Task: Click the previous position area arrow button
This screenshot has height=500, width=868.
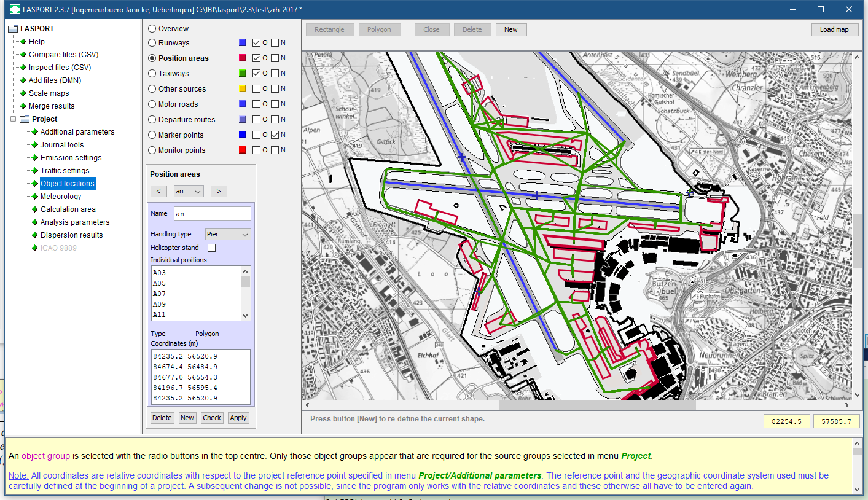Action: (158, 191)
